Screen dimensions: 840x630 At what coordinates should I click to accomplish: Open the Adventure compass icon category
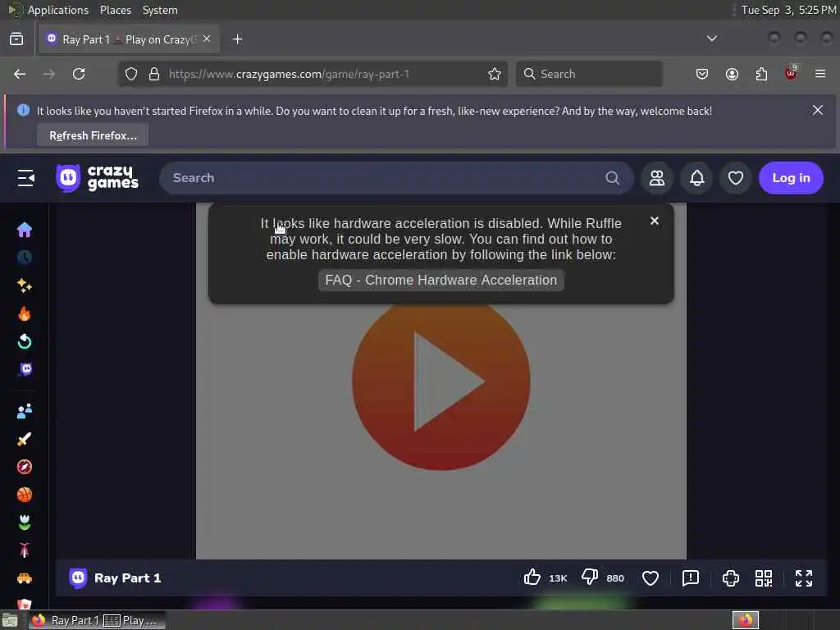click(25, 467)
